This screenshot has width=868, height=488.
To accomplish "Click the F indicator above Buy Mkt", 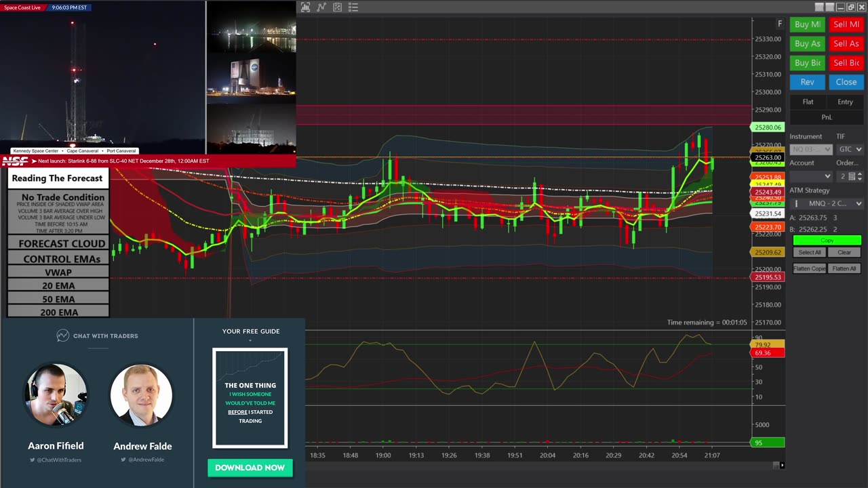I will [x=780, y=24].
